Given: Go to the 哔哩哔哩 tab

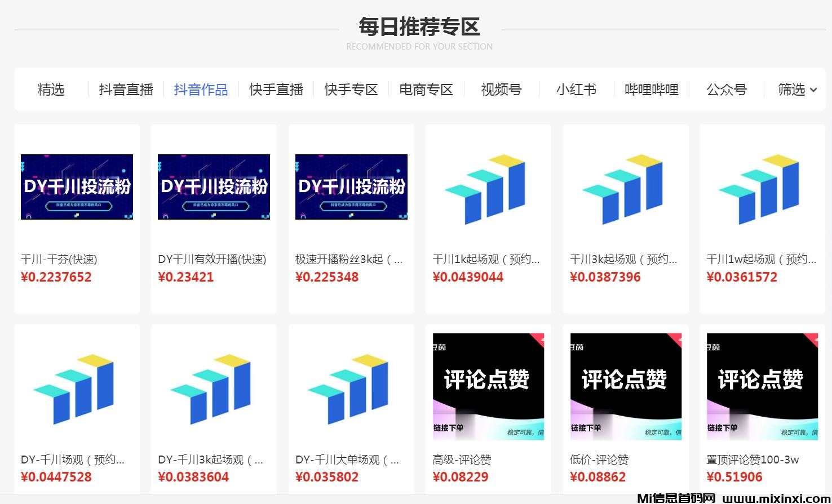Looking at the screenshot, I should pos(652,90).
